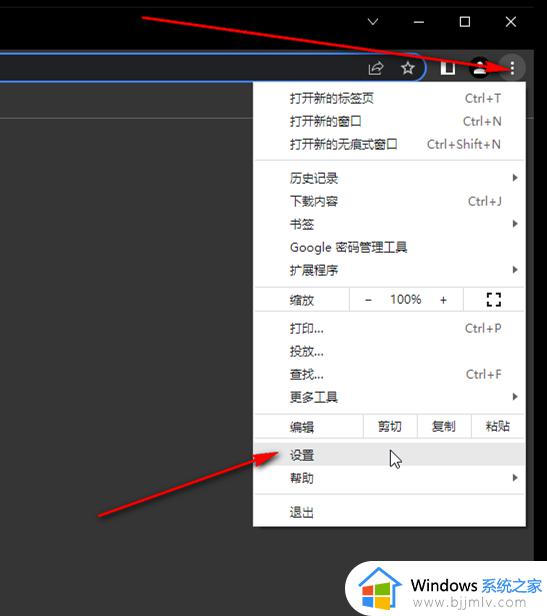Screen dimensions: 547x616
Task: Maximize the Chrome window
Action: (465, 22)
